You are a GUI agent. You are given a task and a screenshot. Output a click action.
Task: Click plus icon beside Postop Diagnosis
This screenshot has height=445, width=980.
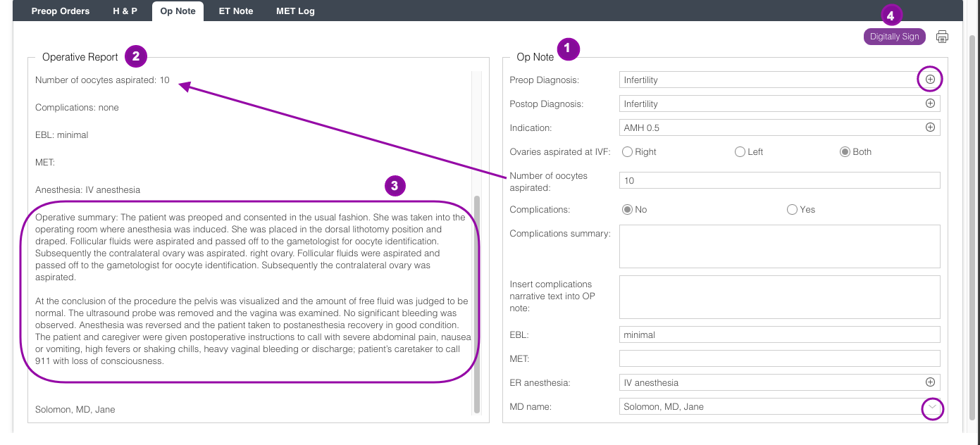[930, 104]
